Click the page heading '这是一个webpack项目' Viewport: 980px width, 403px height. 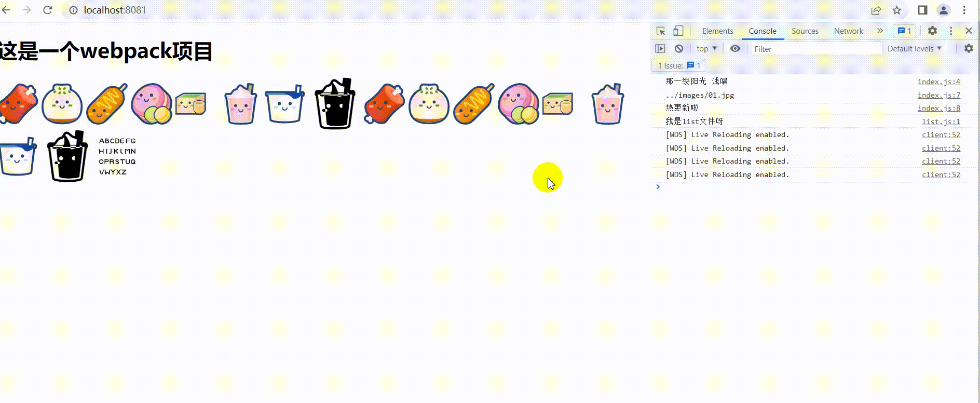click(x=106, y=51)
